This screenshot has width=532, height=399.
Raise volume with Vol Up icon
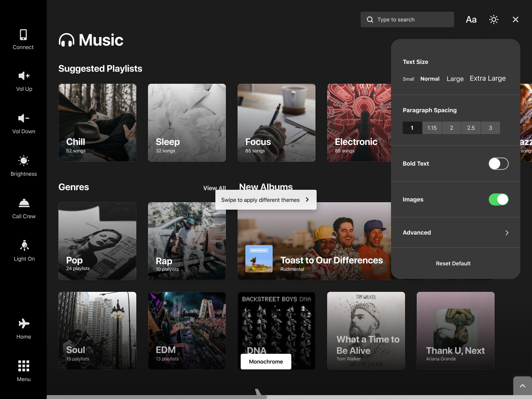coord(24,76)
